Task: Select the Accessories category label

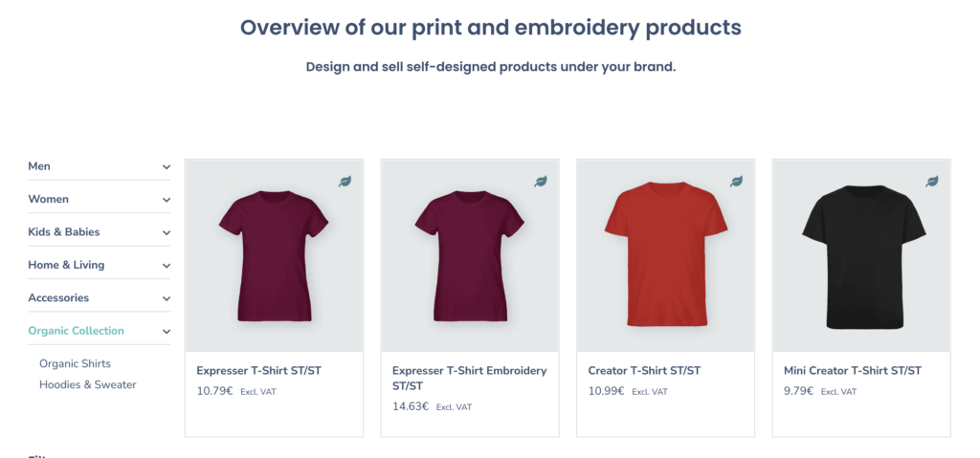Action: 58,297
